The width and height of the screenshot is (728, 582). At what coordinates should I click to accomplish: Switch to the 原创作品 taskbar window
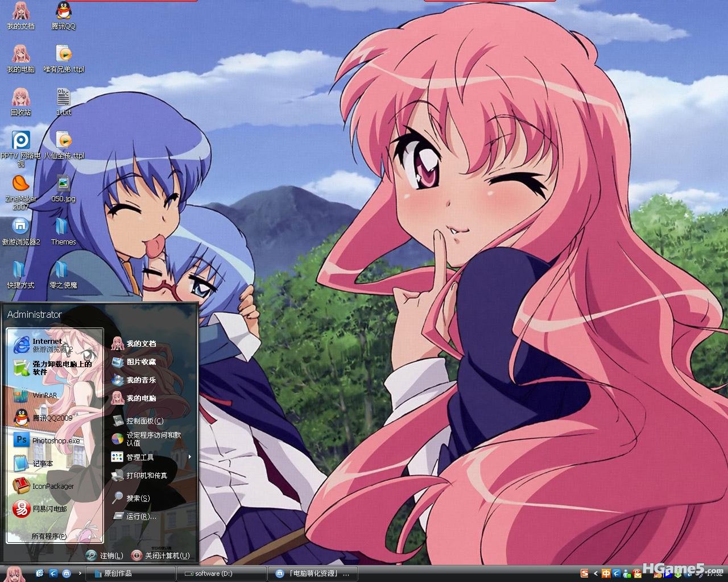coord(131,573)
